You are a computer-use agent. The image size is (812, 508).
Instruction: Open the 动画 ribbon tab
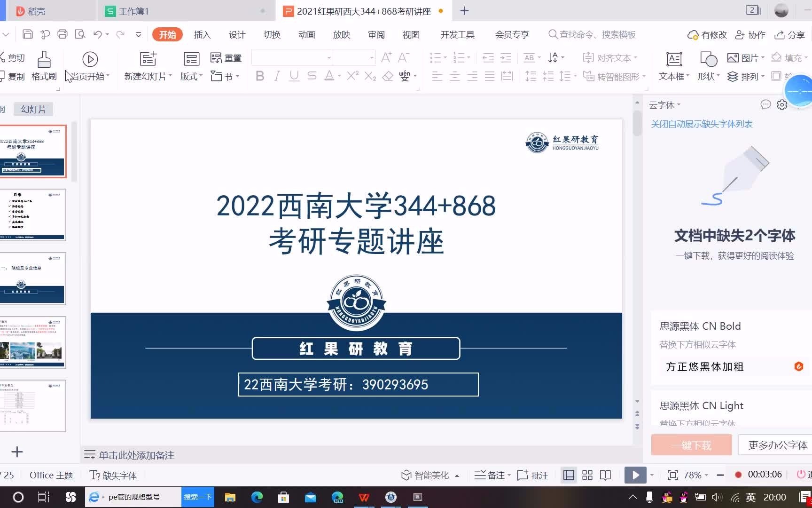[306, 34]
